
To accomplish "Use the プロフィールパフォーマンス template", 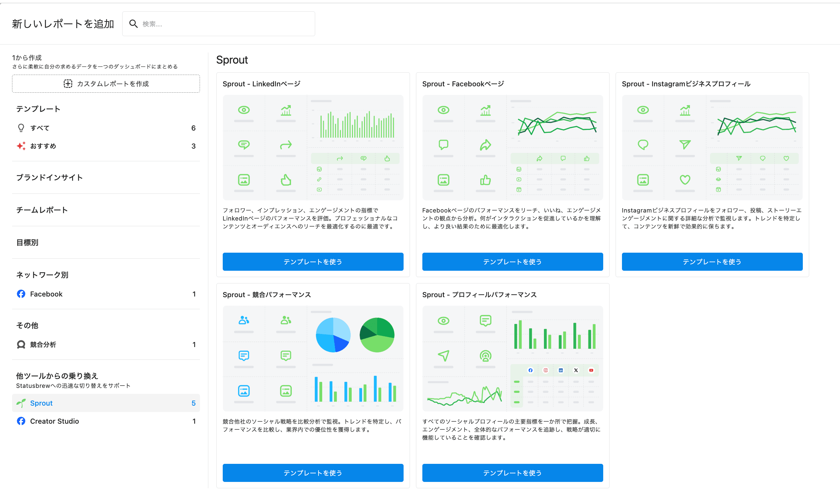I will (x=512, y=473).
